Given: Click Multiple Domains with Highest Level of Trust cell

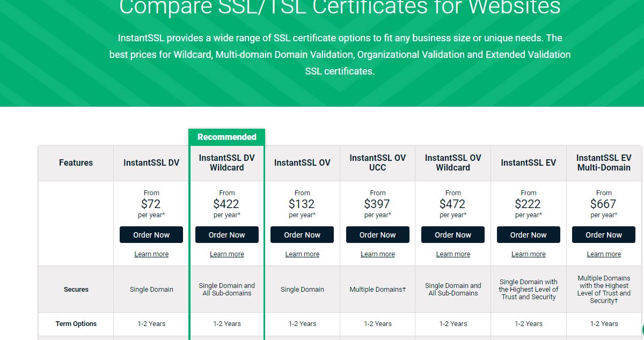Looking at the screenshot, I should tap(604, 290).
